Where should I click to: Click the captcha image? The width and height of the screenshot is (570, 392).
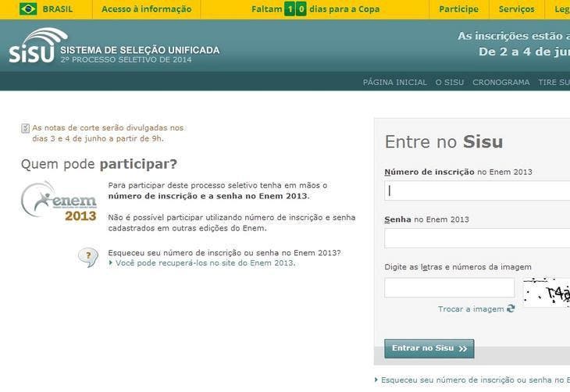point(547,292)
